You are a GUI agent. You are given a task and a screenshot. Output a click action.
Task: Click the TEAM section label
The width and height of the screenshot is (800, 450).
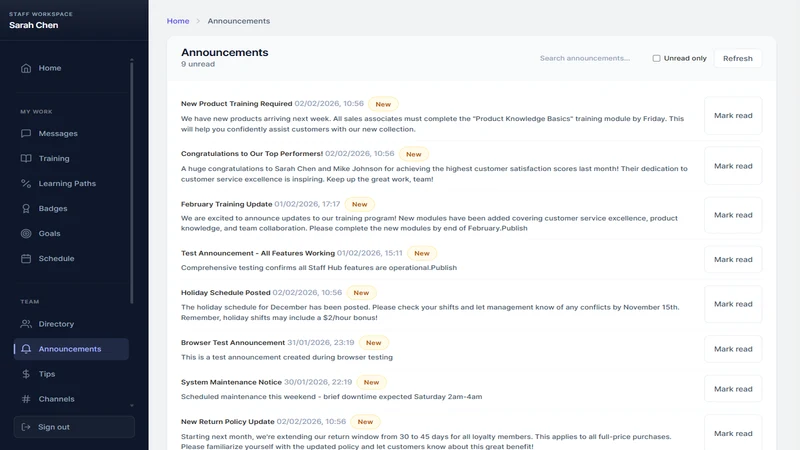[x=30, y=302]
